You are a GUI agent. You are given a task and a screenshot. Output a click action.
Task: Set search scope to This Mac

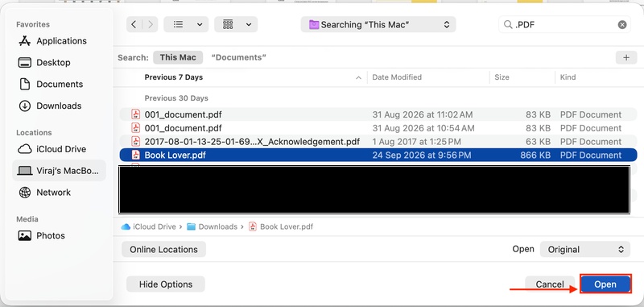(x=178, y=57)
